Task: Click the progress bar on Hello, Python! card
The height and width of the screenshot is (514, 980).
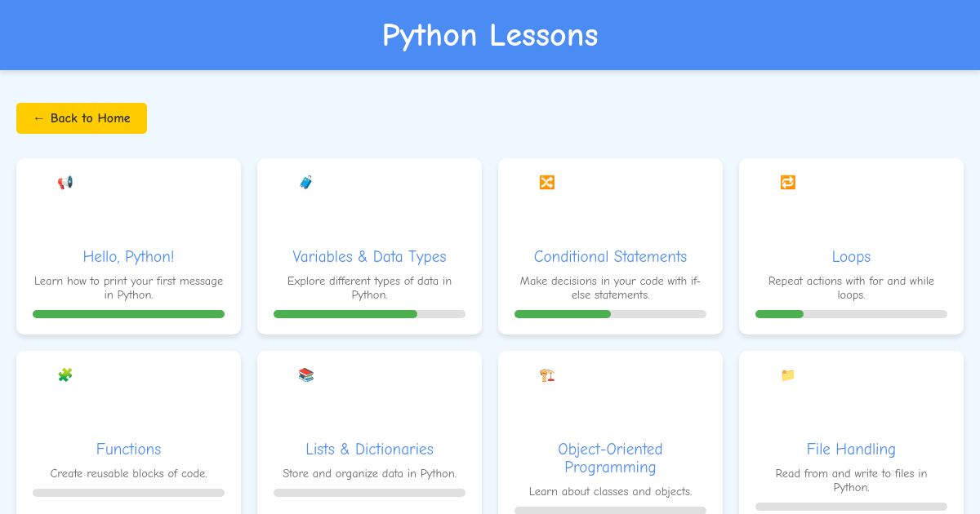Action: click(x=128, y=314)
